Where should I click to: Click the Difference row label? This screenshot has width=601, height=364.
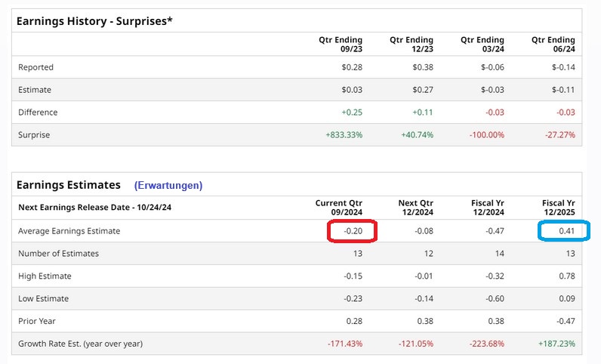(38, 113)
